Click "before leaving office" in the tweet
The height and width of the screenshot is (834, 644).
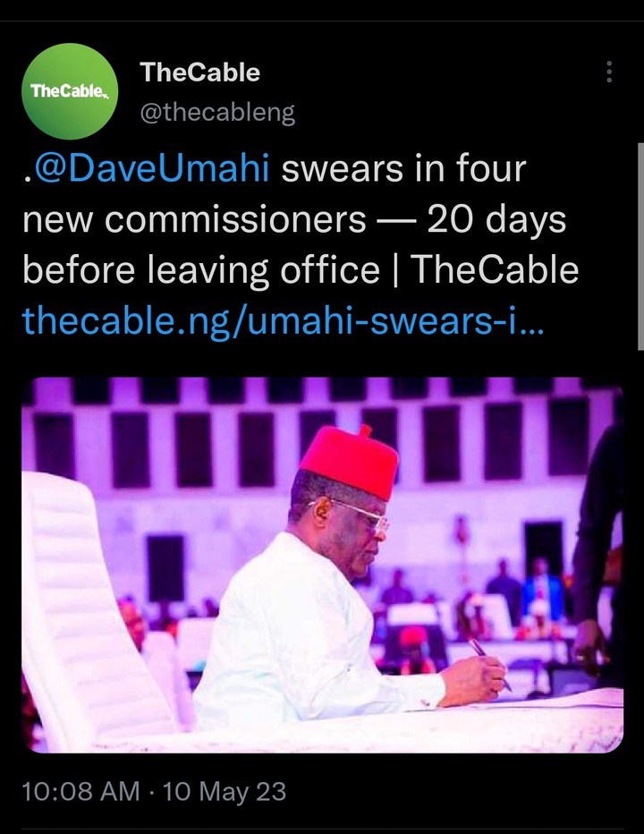point(201,269)
